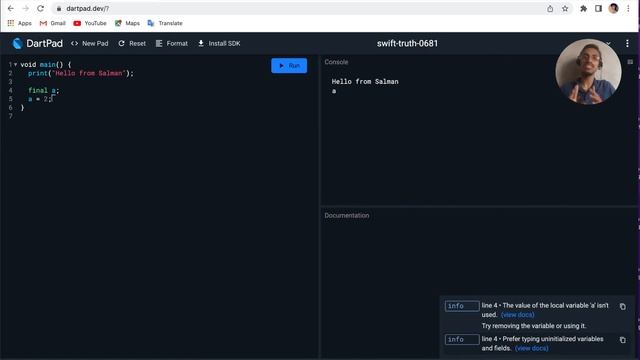Open browser extensions puzzle icon
The image size is (640, 360).
click(x=584, y=9)
